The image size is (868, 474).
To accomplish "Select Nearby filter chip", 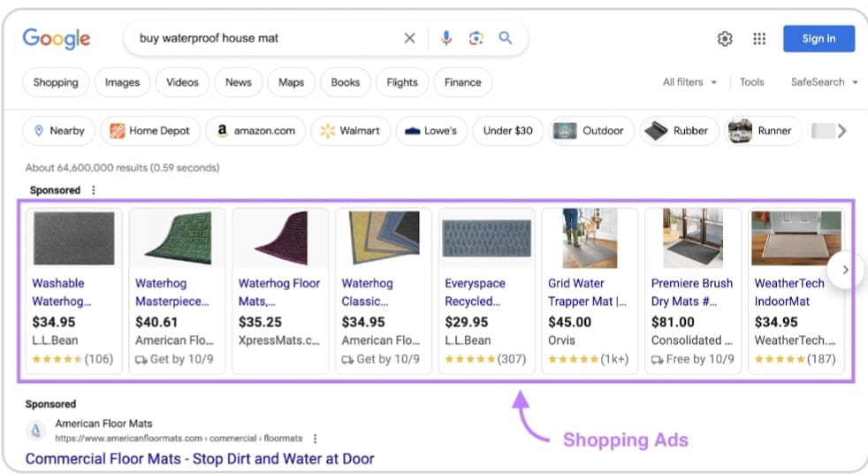I will pos(59,131).
